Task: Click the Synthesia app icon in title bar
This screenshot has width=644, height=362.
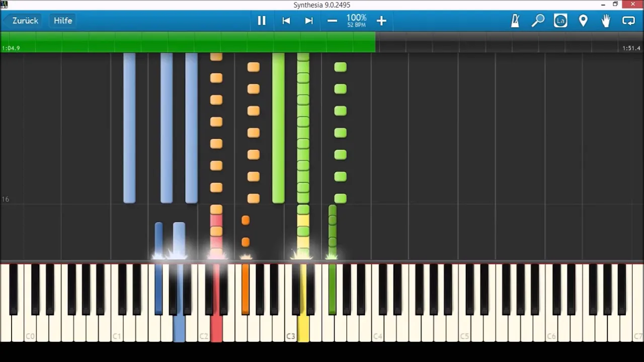Action: click(x=5, y=5)
